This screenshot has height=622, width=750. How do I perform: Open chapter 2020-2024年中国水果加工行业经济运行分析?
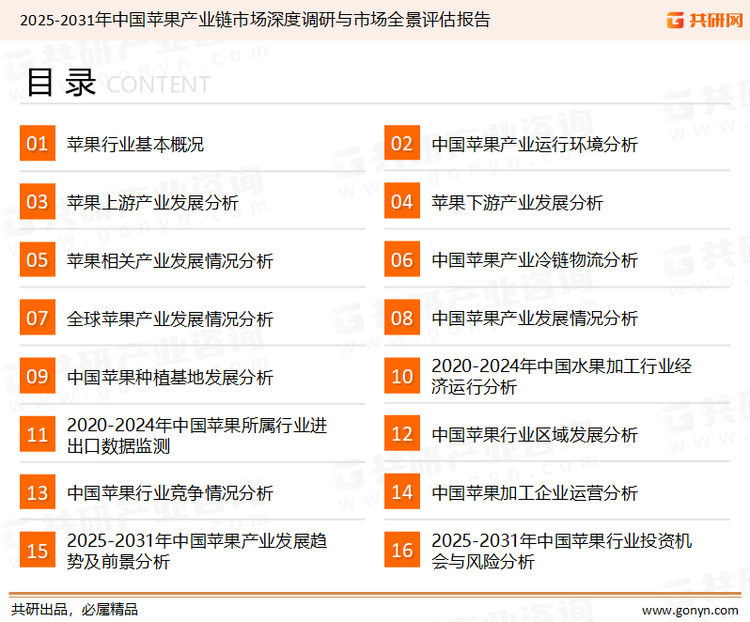(x=562, y=377)
